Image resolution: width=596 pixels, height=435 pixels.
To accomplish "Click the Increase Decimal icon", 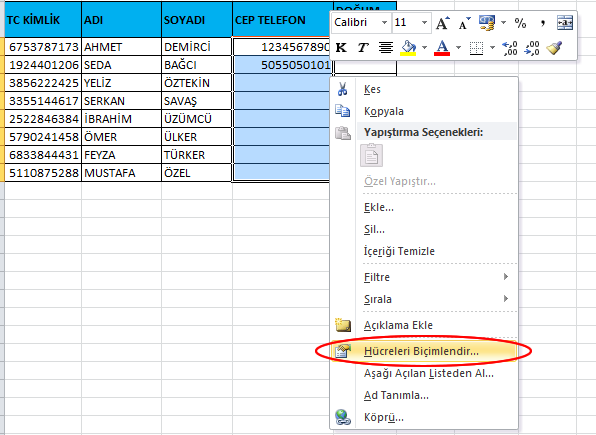I will click(x=510, y=48).
